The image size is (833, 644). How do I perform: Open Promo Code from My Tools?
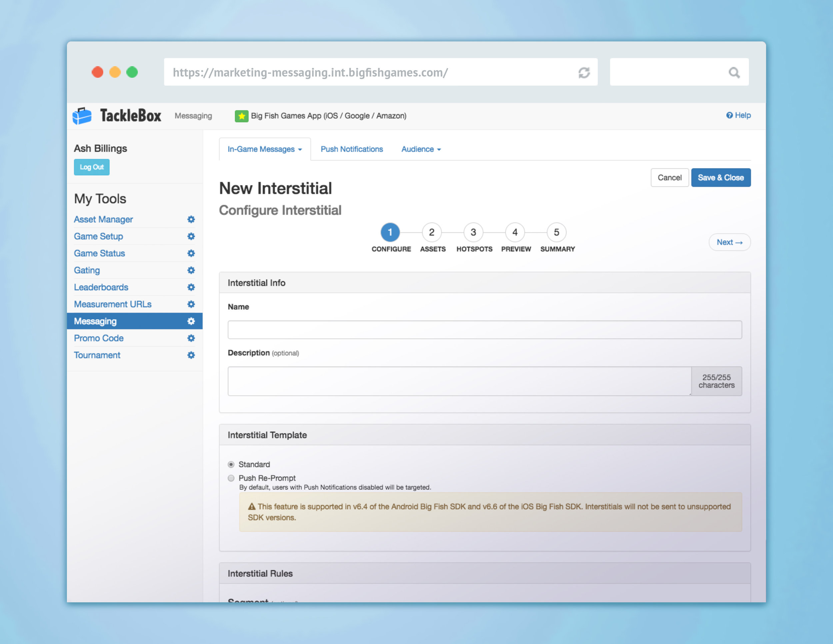[99, 338]
